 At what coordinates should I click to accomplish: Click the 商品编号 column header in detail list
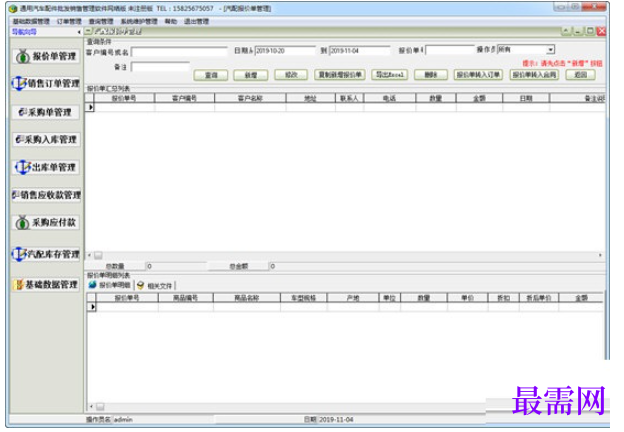click(x=185, y=298)
